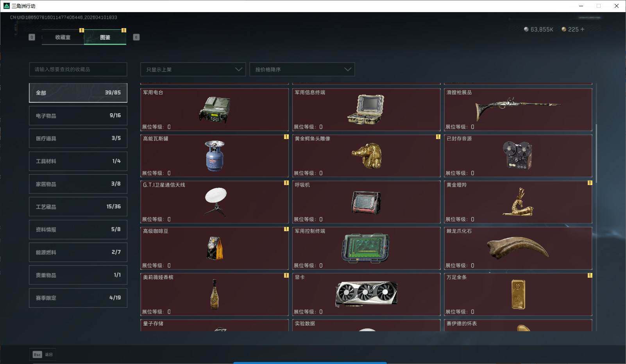Switch to the 图鉴 tab

(106, 37)
